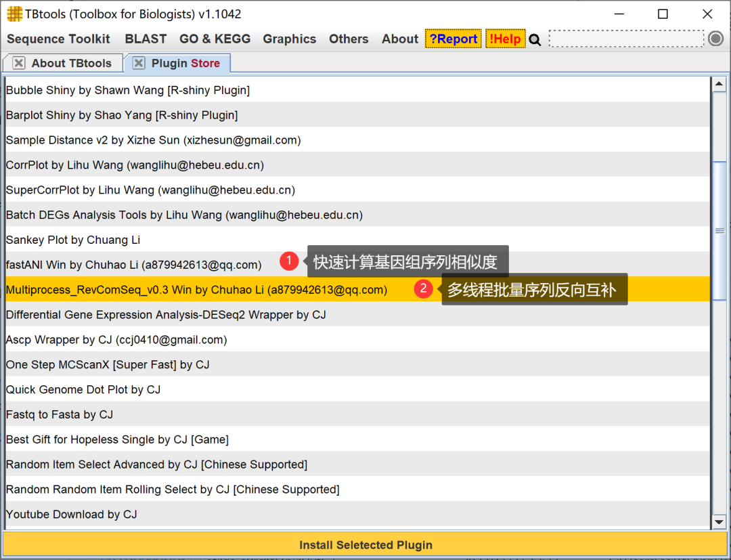Minimize the TBtools window
The image size is (731, 560).
tap(619, 14)
